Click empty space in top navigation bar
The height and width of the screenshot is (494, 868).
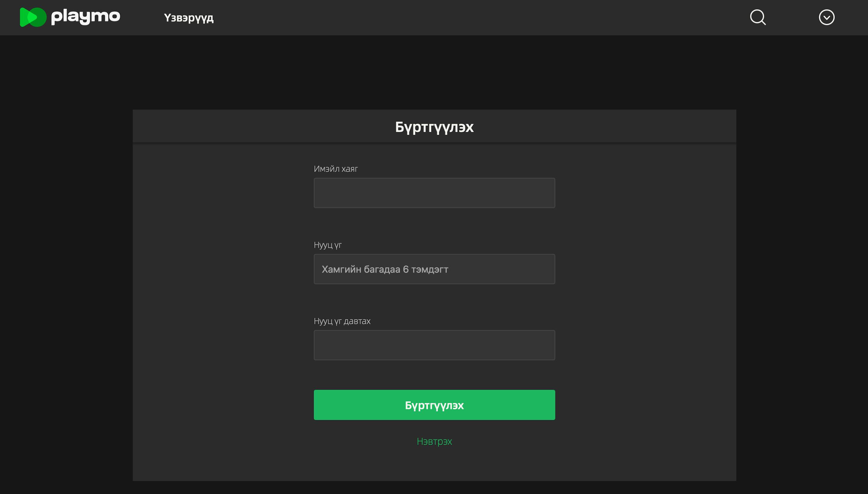pyautogui.click(x=475, y=17)
